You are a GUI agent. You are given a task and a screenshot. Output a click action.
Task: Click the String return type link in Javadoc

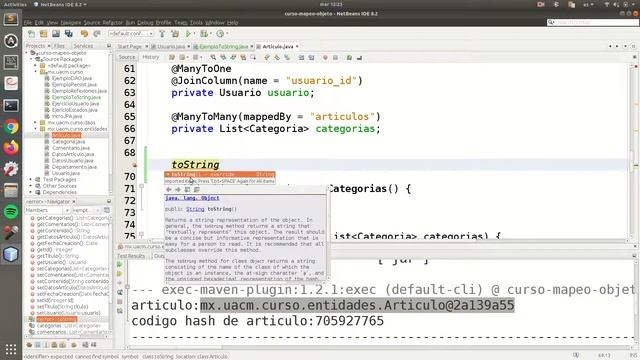pyautogui.click(x=195, y=209)
